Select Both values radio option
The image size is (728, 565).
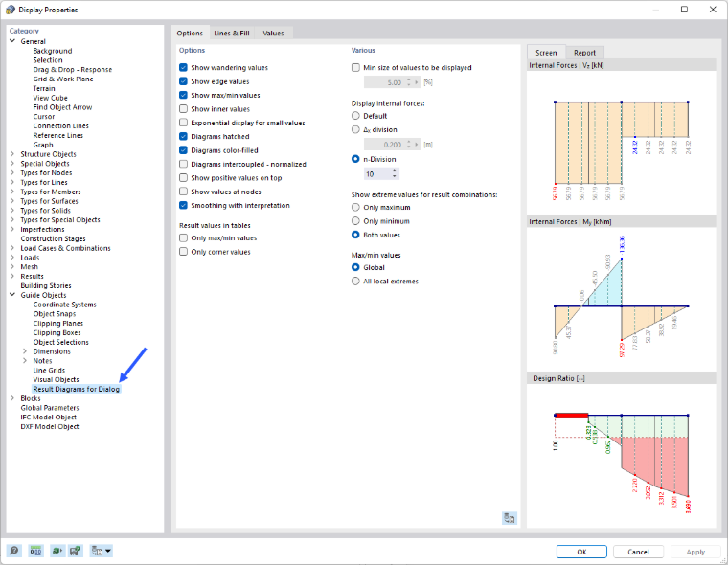(x=355, y=235)
